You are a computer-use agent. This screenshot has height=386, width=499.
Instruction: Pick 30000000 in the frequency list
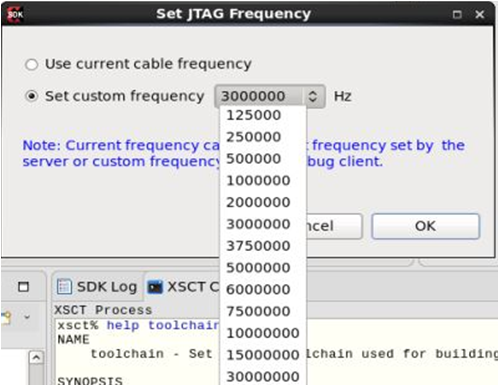pos(263,377)
